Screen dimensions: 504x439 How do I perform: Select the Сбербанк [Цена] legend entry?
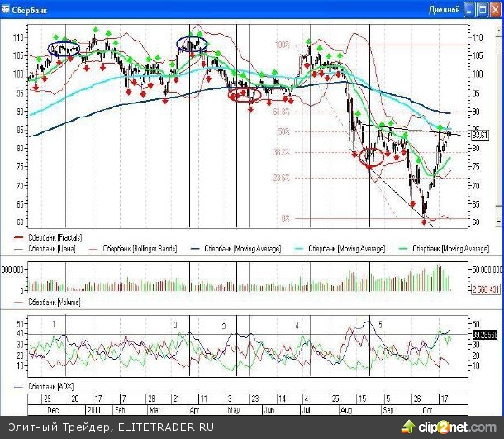[x=50, y=247]
